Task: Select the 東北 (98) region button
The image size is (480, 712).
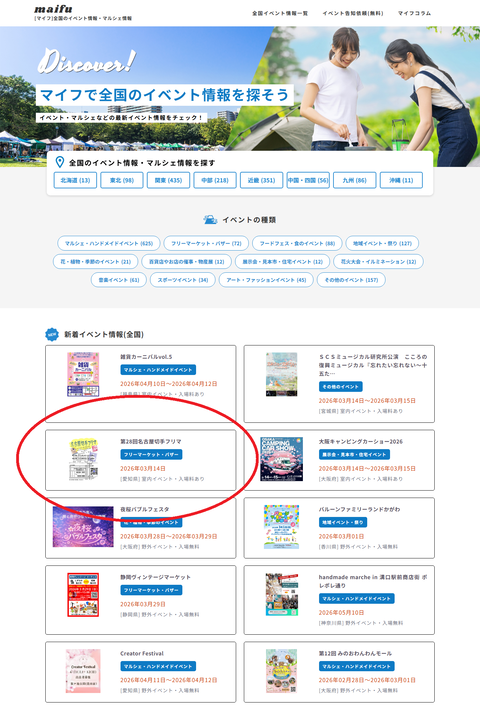Action: (x=122, y=180)
